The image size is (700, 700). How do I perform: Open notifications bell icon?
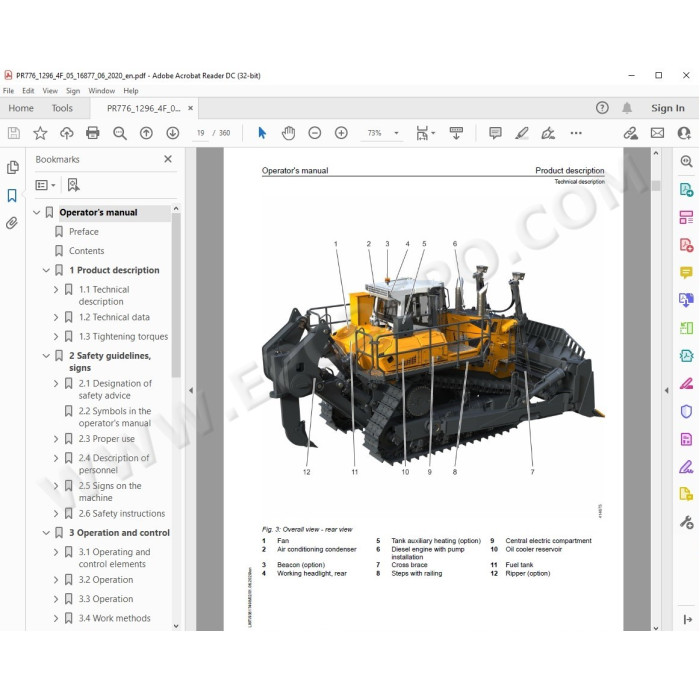(x=627, y=108)
